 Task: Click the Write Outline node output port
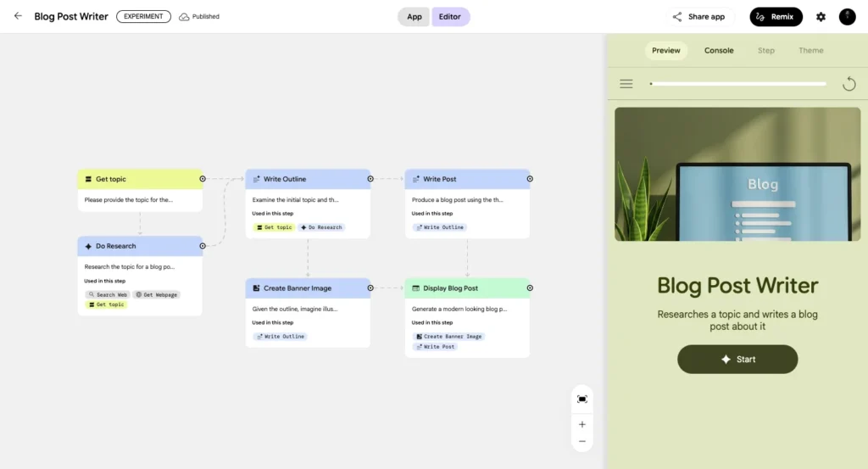click(x=370, y=179)
